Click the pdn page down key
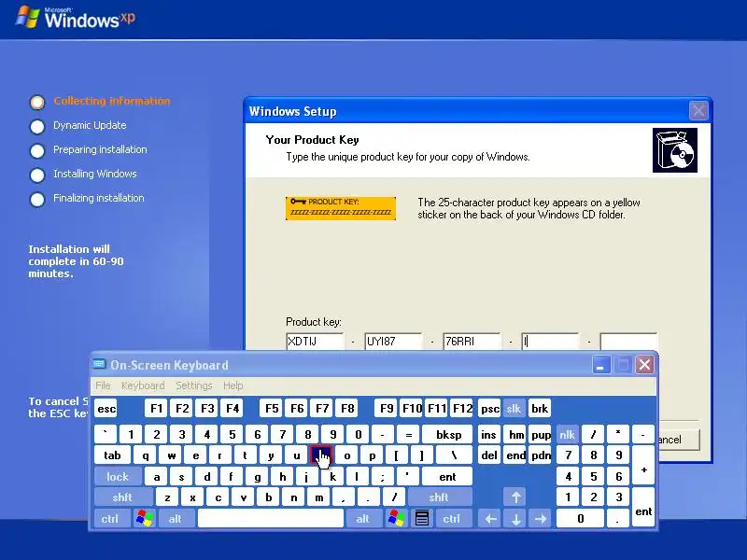Viewport: 747px width, 560px height. tap(541, 455)
